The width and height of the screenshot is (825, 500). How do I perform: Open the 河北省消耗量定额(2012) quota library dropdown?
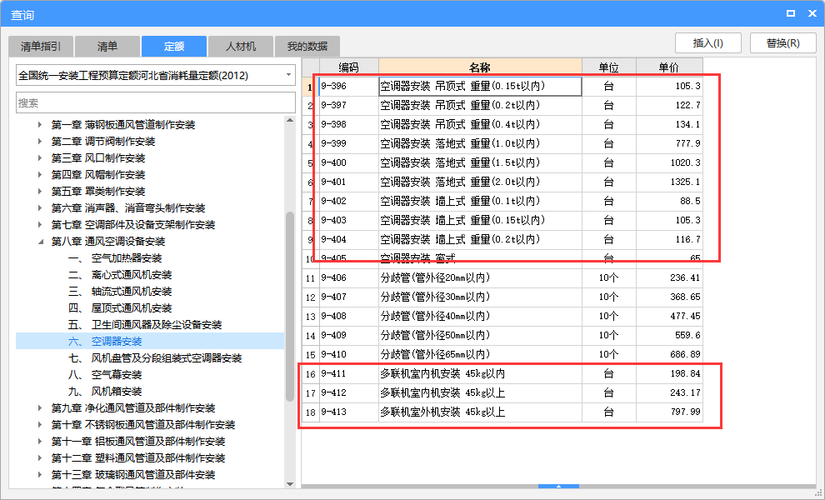tap(288, 75)
